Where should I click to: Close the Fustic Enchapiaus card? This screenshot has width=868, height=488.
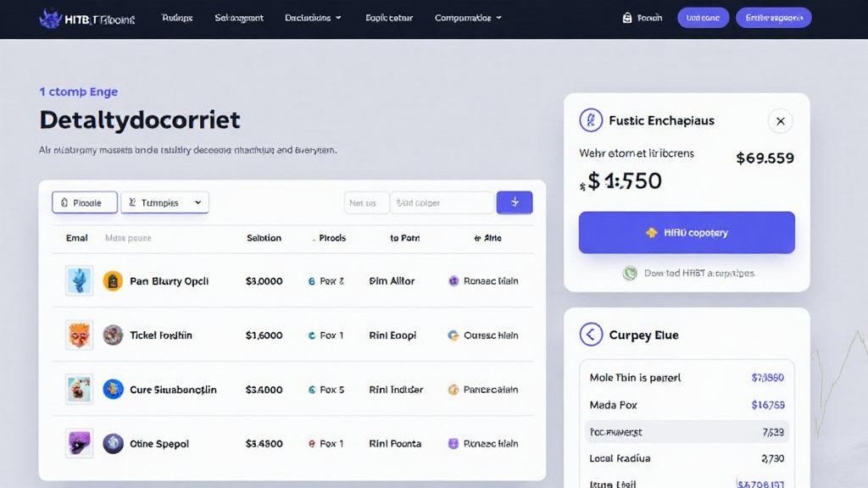781,121
